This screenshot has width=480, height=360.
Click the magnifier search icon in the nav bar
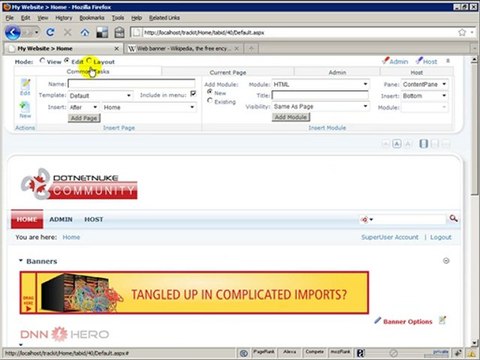(x=453, y=218)
